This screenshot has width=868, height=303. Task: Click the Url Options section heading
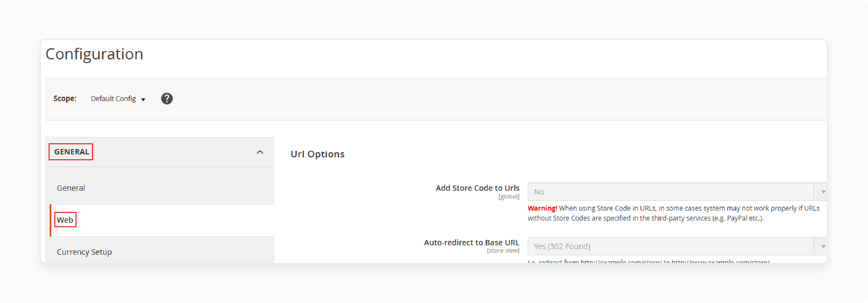click(x=318, y=154)
